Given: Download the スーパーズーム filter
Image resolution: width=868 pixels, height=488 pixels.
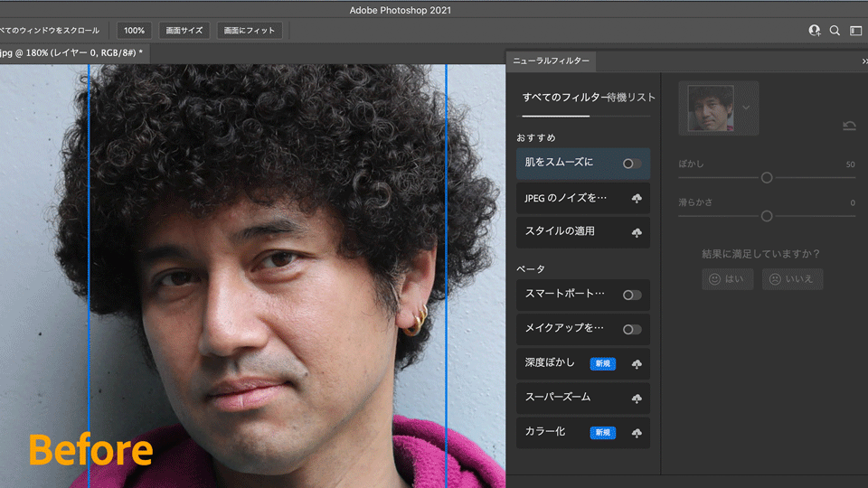Looking at the screenshot, I should pos(637,398).
